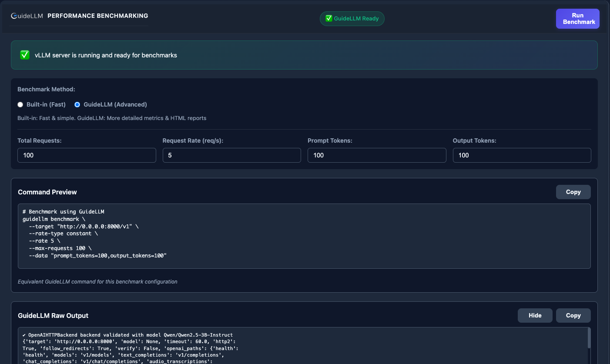Click into the Request Rate (req/s) field

231,155
